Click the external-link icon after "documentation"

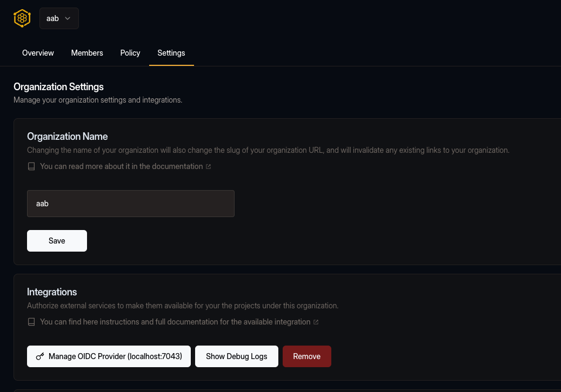click(x=208, y=166)
